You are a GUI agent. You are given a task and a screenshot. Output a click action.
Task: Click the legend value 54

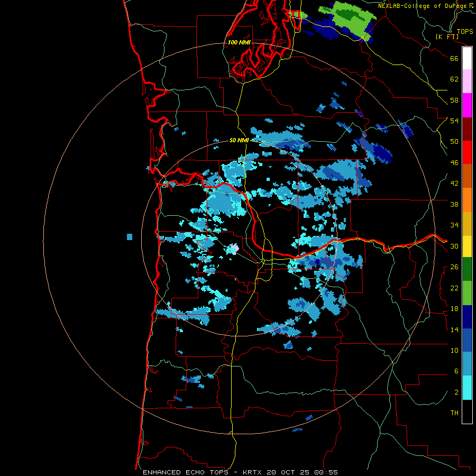coord(454,121)
